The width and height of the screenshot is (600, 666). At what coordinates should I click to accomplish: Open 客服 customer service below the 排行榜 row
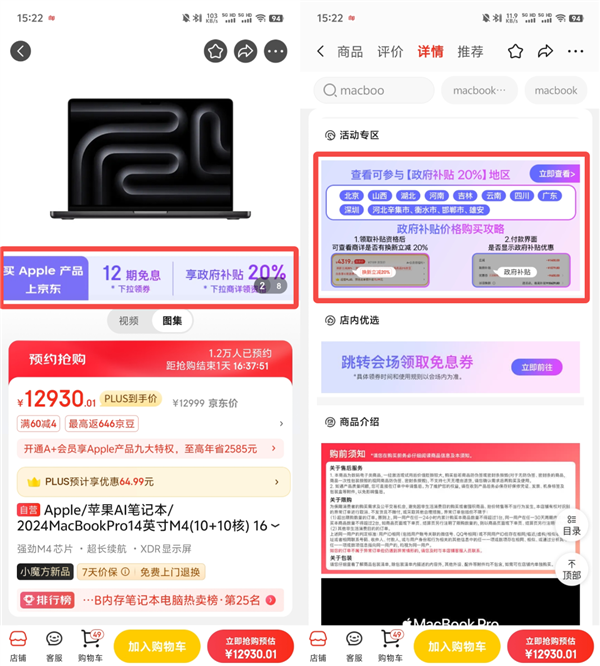(54, 645)
